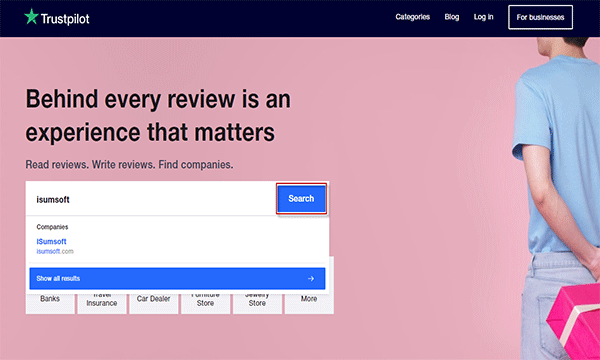Open the Categories menu
600x360 pixels.
click(x=412, y=17)
